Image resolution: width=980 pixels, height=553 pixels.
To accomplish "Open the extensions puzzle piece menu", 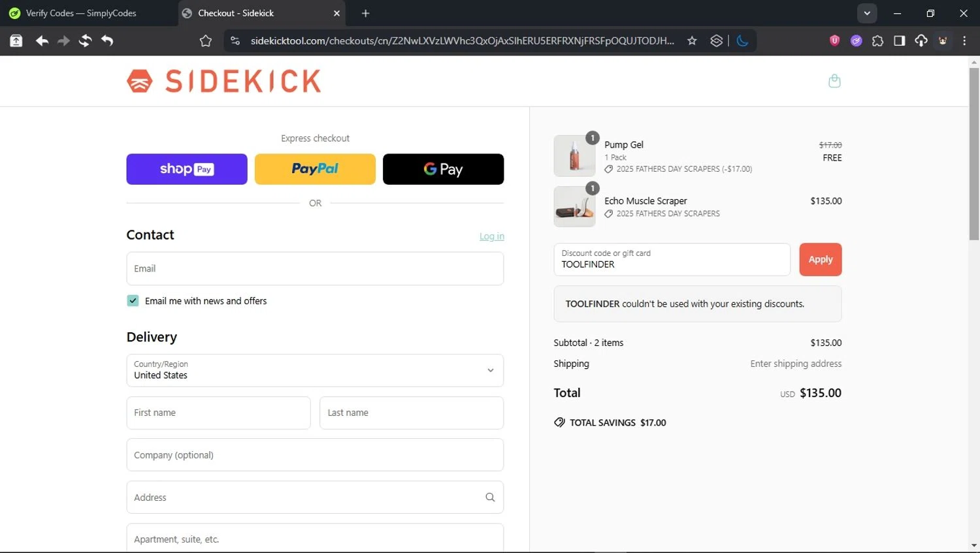I will [x=877, y=41].
